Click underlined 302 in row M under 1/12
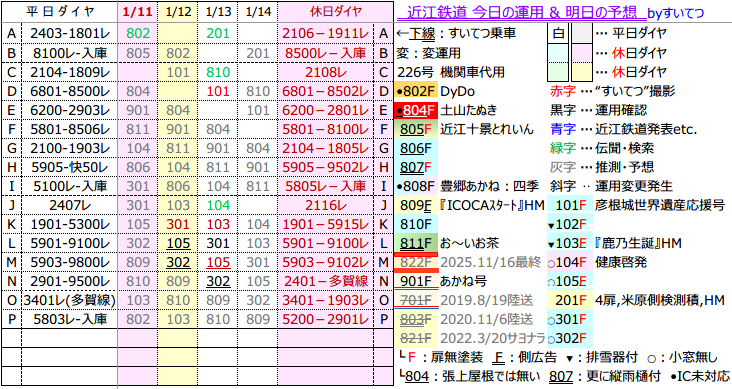This screenshot has height=389, width=732. pos(178,262)
